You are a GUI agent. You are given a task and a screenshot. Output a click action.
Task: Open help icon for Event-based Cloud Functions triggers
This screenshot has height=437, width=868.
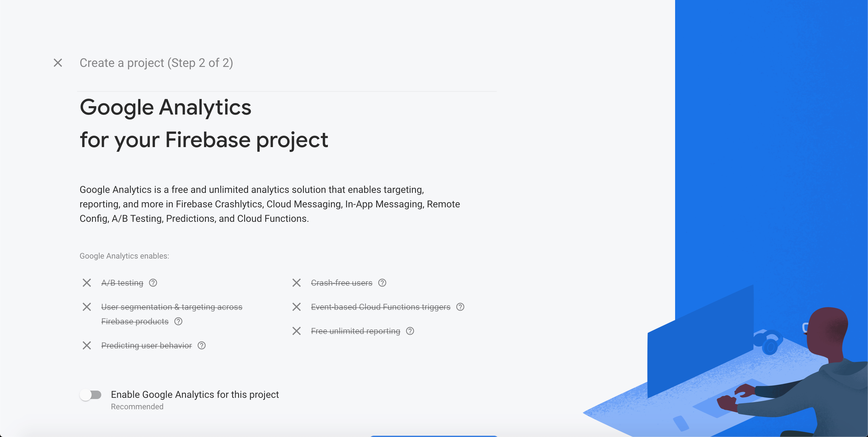460,307
